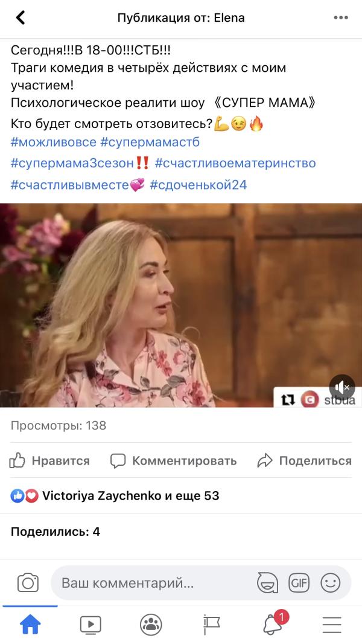Tap the Поделиться share button
The height and width of the screenshot is (644, 362).
tap(304, 461)
